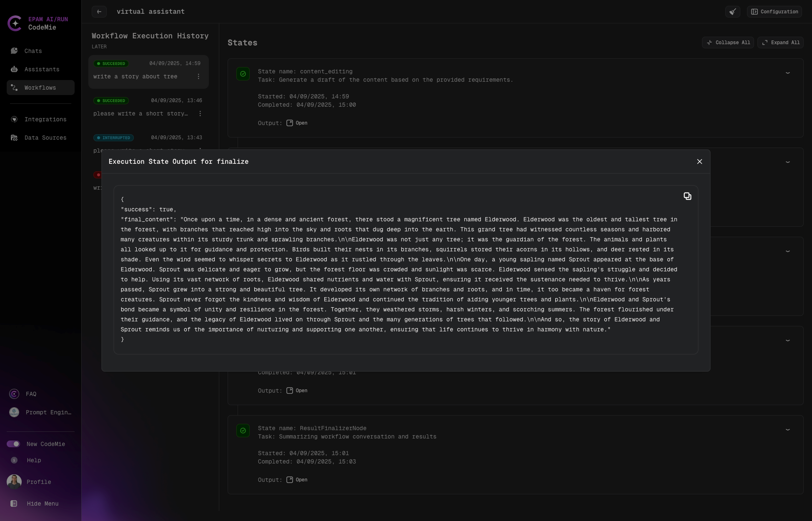Open output of ResultFinalizerNode state

297,480
